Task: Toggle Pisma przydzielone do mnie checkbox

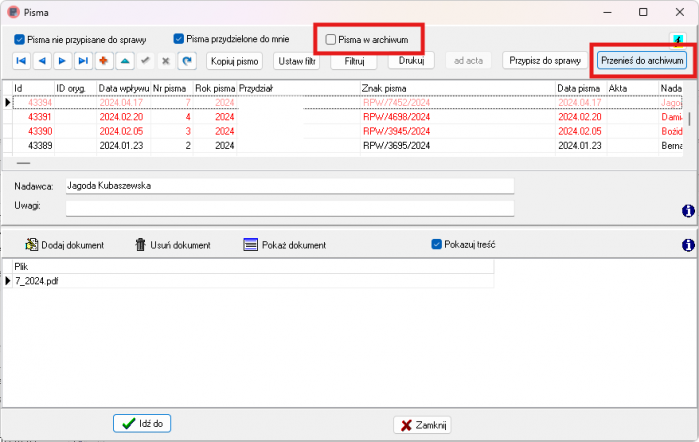Action: 178,39
